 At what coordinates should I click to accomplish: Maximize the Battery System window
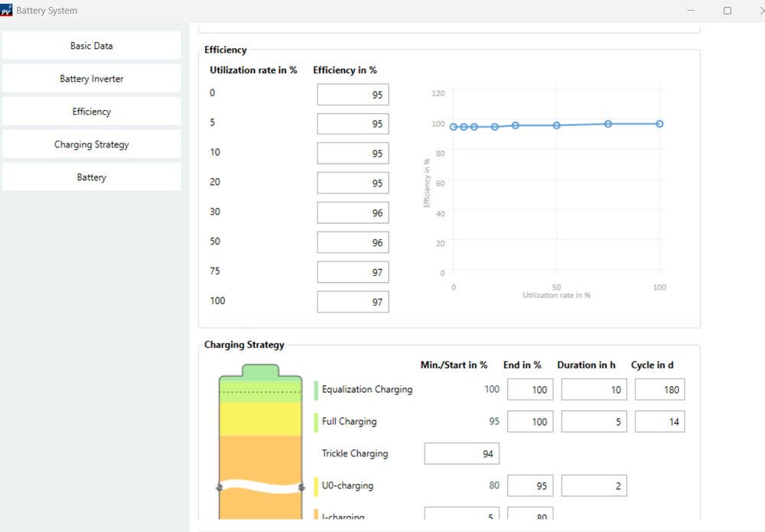[x=727, y=11]
